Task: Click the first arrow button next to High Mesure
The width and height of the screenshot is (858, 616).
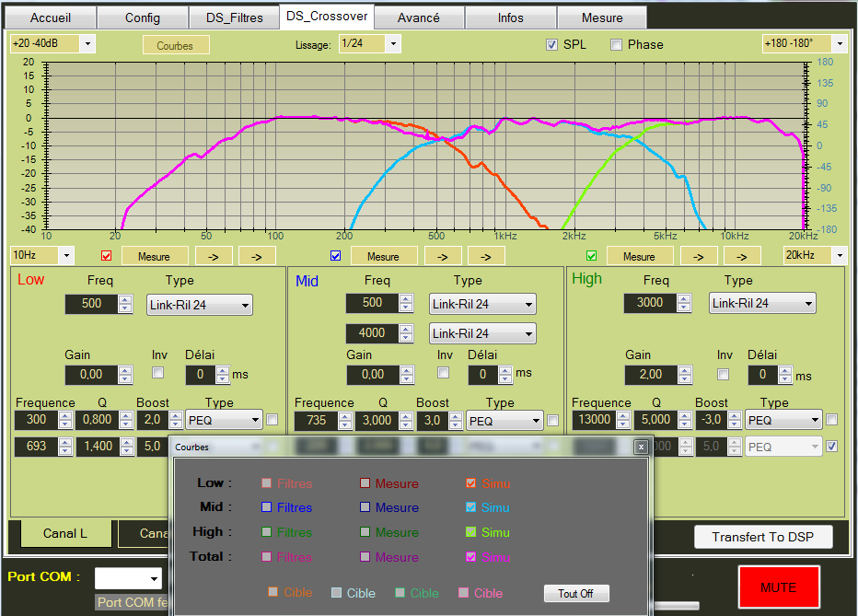Action: point(697,256)
